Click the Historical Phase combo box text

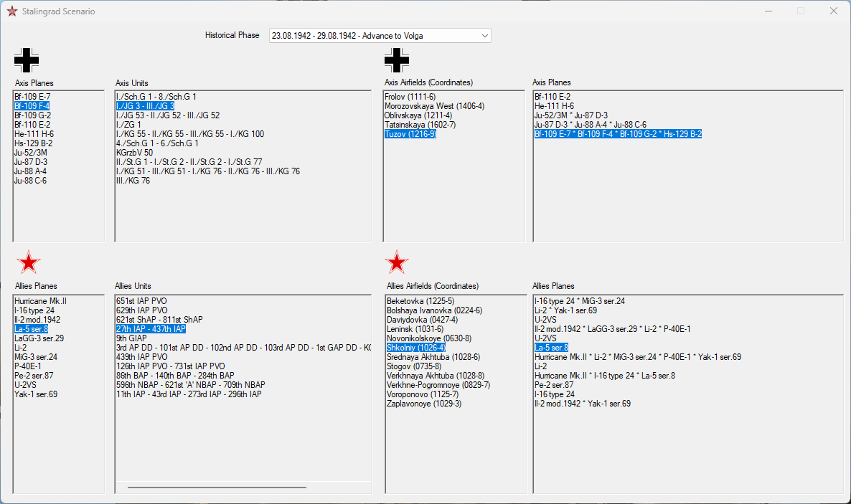(347, 36)
